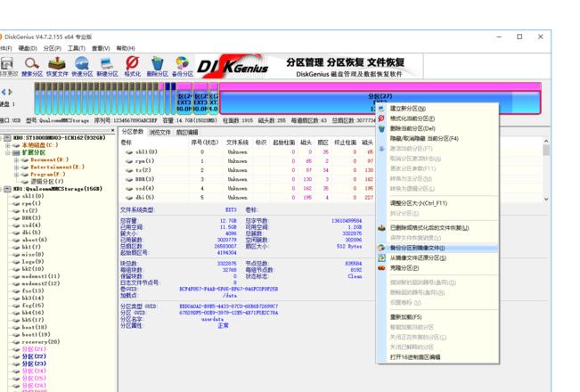Click the new-partition icon beside 建立新分区
The height and width of the screenshot is (392, 580).
381,109
